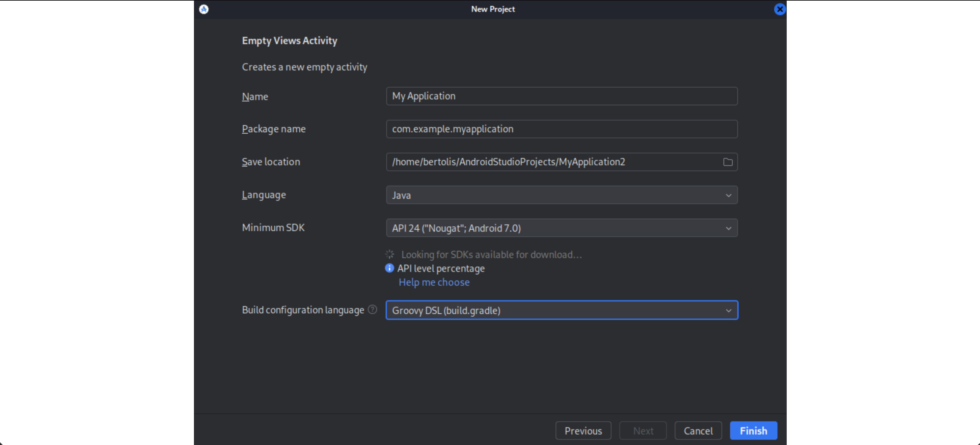
Task: Click 'Looking for SDKs available for download' text
Action: point(492,254)
